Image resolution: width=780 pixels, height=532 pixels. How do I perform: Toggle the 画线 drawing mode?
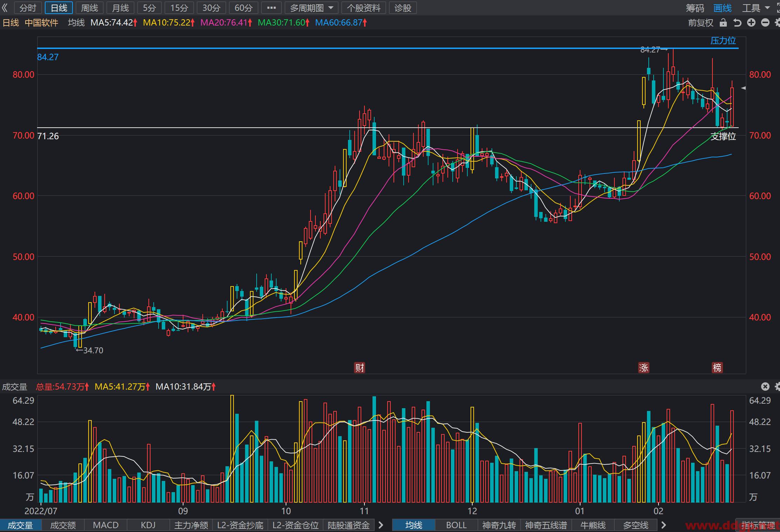click(723, 8)
